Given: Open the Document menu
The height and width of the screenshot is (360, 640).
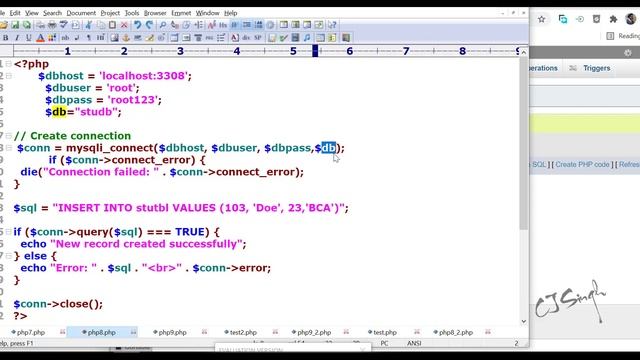Looking at the screenshot, I should [x=81, y=13].
